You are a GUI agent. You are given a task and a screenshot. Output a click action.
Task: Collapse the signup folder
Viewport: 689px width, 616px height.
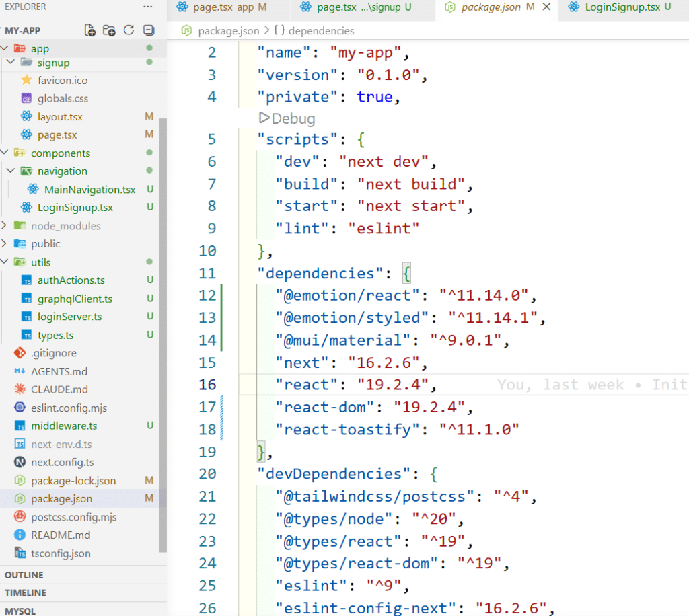tap(11, 62)
